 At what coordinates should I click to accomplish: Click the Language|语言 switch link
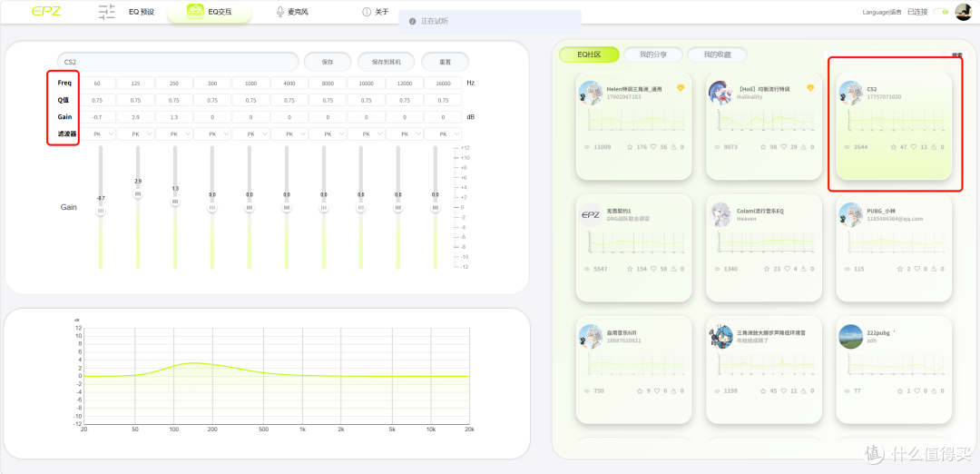pyautogui.click(x=882, y=12)
